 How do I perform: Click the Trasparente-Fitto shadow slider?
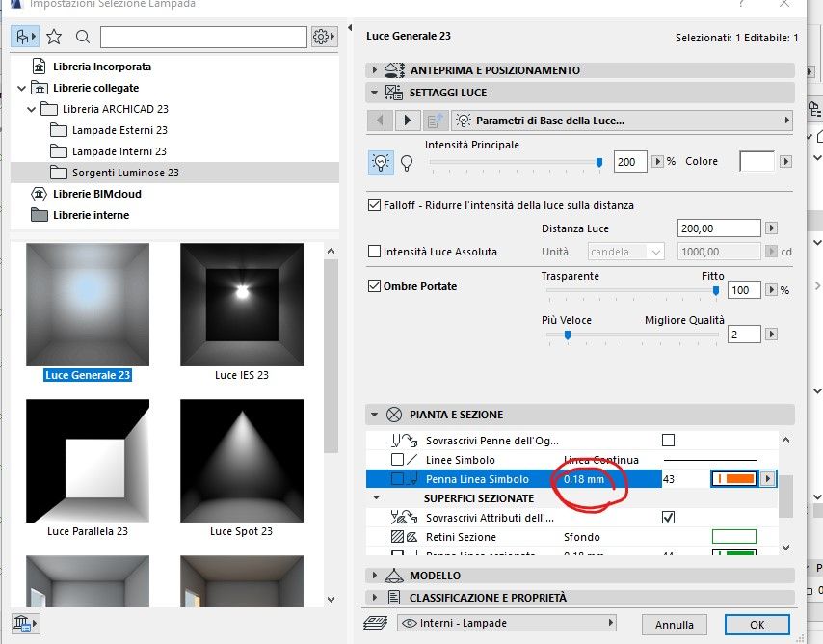tap(632, 290)
